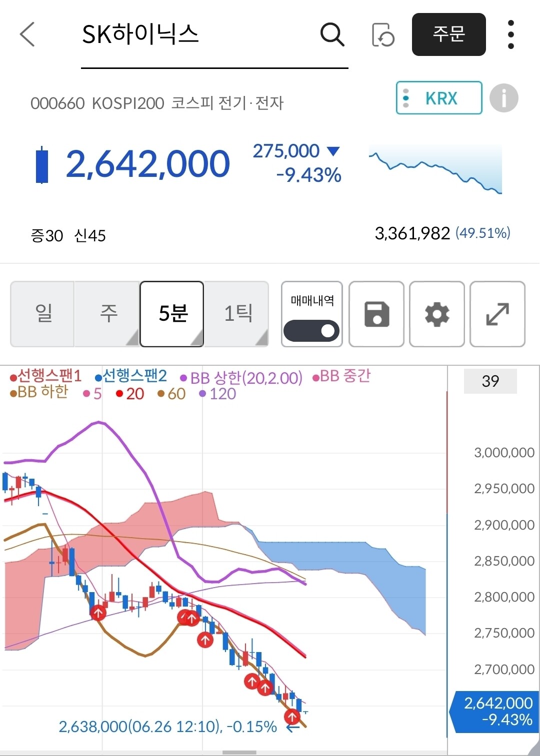Expand chart to fullscreen arrow icon

coord(497,314)
